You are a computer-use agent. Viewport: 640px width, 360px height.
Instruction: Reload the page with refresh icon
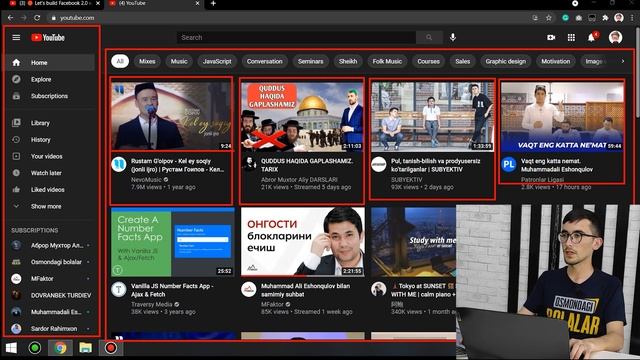click(x=37, y=18)
